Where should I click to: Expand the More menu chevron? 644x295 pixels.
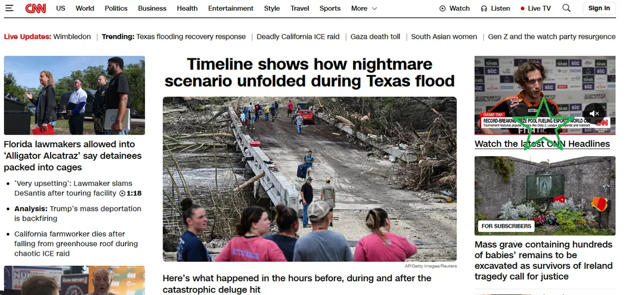(x=374, y=8)
